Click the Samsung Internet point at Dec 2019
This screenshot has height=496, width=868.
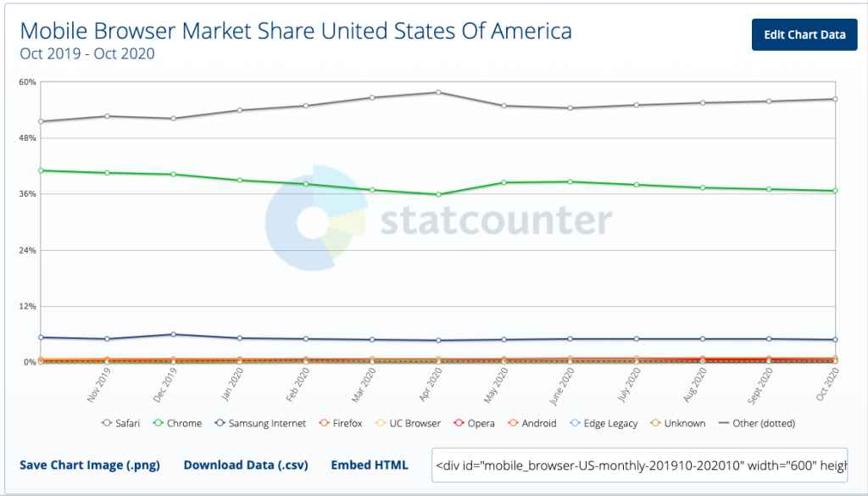point(173,334)
